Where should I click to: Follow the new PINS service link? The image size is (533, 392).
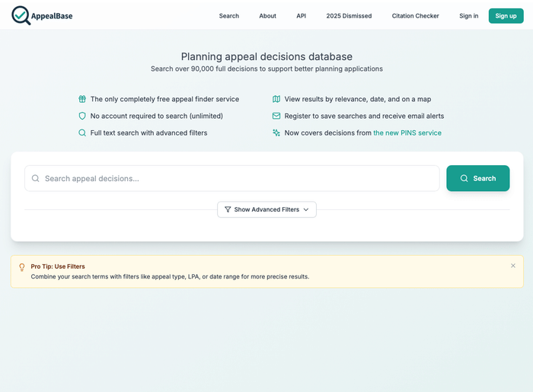[x=407, y=132]
